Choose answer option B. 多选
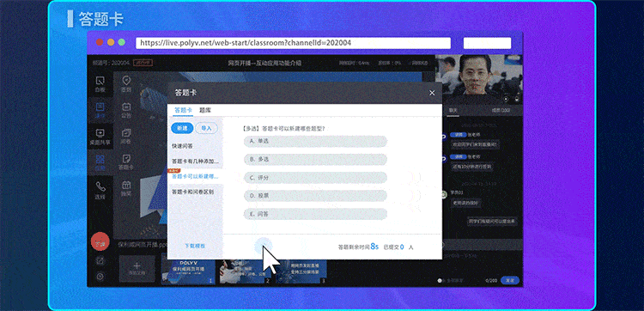The width and height of the screenshot is (644, 311). pos(315,160)
